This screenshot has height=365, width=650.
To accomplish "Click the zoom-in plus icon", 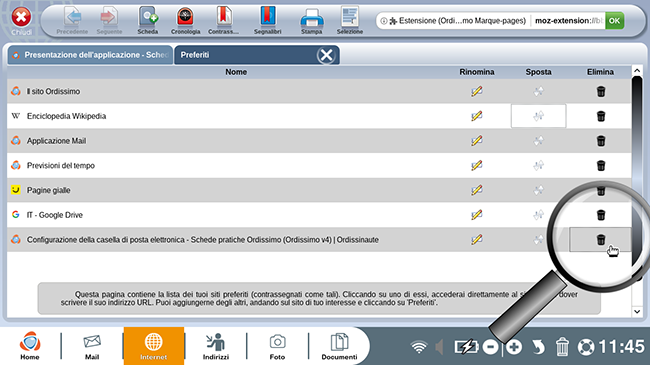I will pyautogui.click(x=514, y=347).
